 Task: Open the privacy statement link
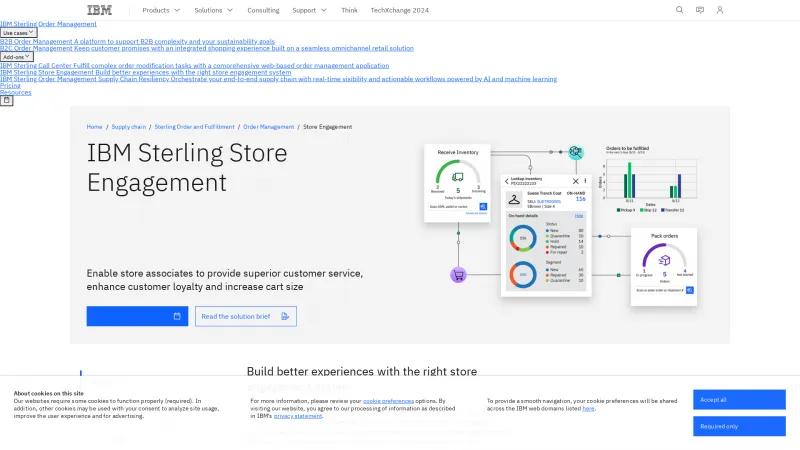click(x=298, y=416)
